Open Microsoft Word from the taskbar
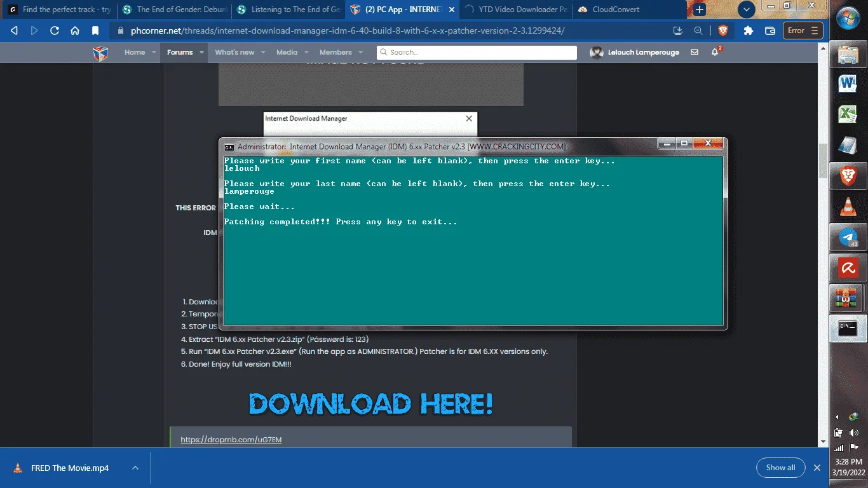The image size is (868, 488). [x=848, y=84]
